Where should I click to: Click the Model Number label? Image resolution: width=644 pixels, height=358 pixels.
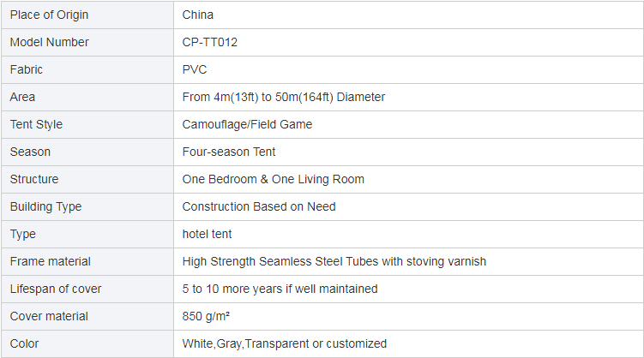(x=49, y=42)
